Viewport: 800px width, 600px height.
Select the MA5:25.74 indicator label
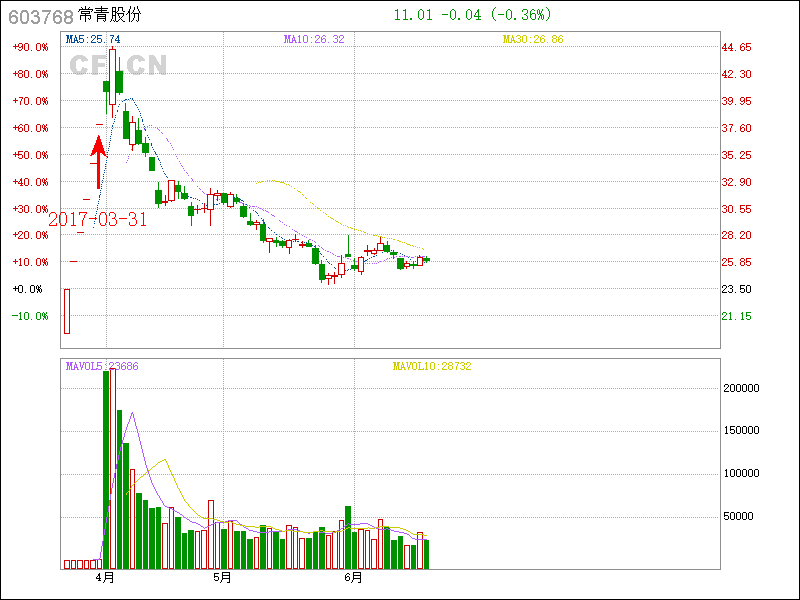[94, 39]
